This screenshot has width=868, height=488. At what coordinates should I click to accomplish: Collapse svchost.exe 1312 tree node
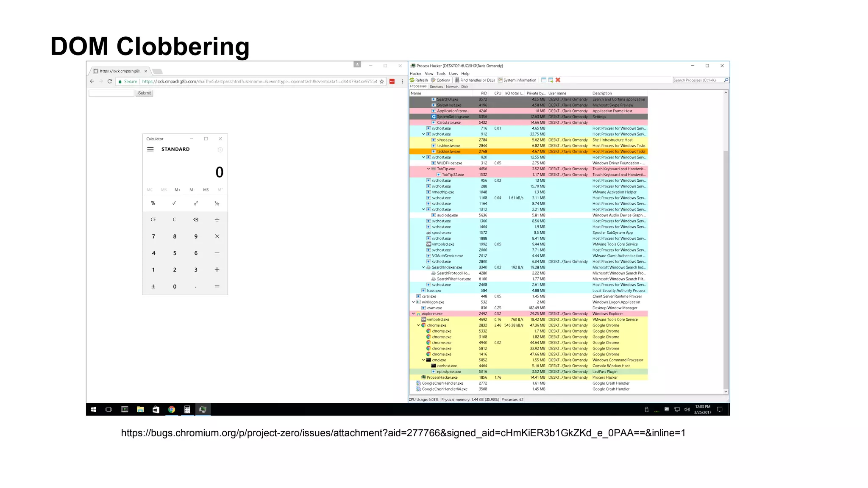(x=423, y=209)
